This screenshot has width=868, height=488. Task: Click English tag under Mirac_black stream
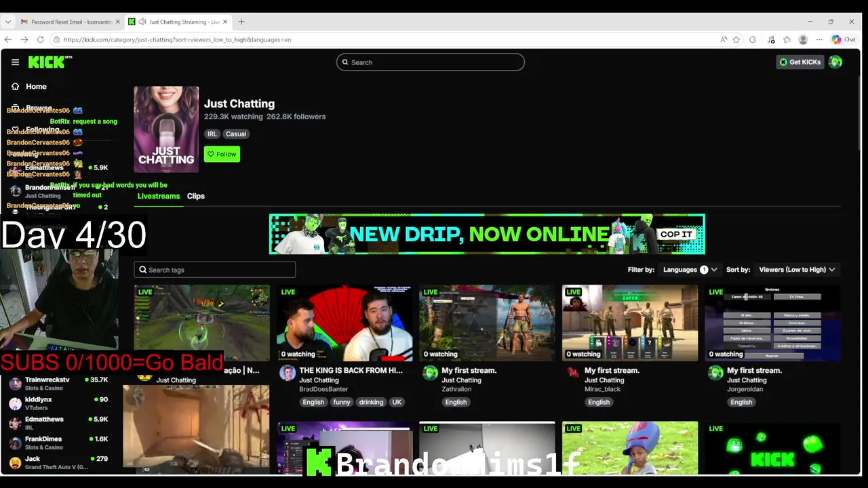click(x=599, y=402)
